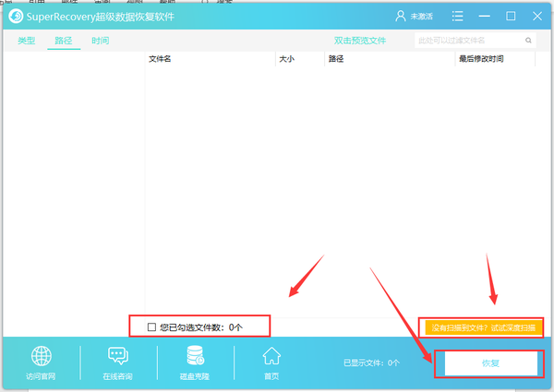This screenshot has height=392, width=554.
Task: Toggle the 您已勾选文件数 checkbox
Action: click(151, 327)
